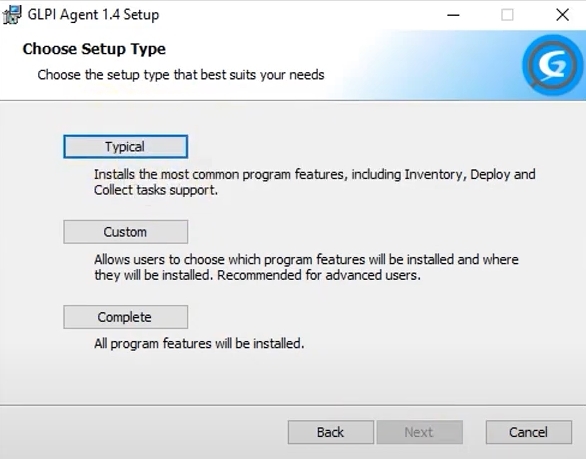Select the Custom setup type
The image size is (586, 459).
(126, 232)
